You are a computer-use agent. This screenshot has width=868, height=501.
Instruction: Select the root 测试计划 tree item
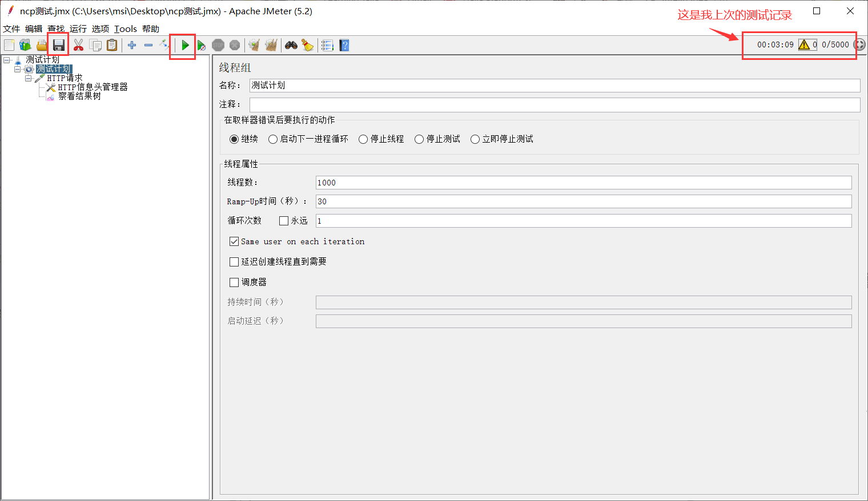42,59
